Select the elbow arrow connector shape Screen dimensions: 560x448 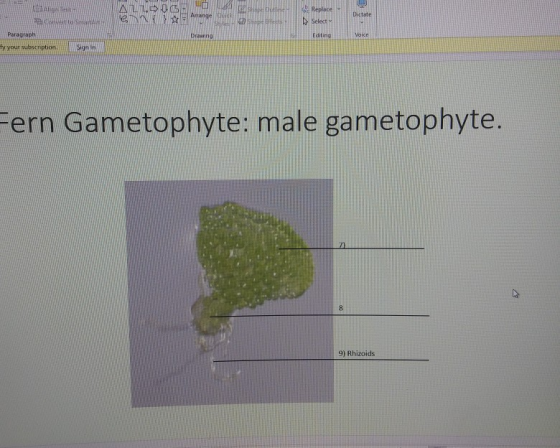[x=144, y=9]
